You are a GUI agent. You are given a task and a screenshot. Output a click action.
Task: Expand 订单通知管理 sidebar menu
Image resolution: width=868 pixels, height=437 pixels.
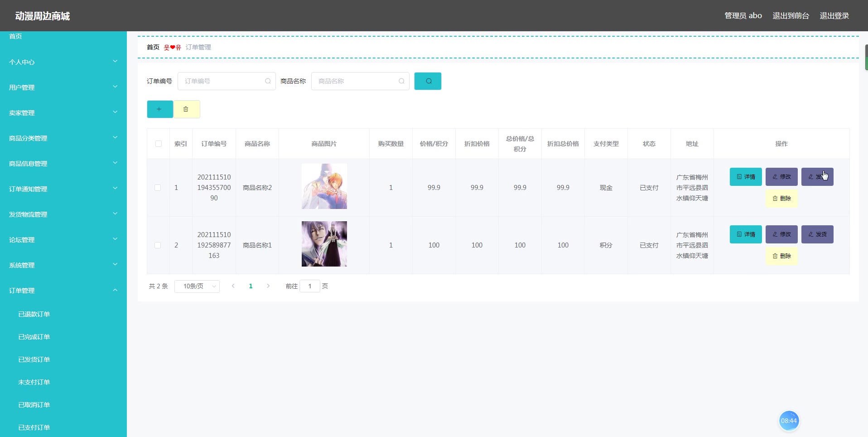pos(63,189)
